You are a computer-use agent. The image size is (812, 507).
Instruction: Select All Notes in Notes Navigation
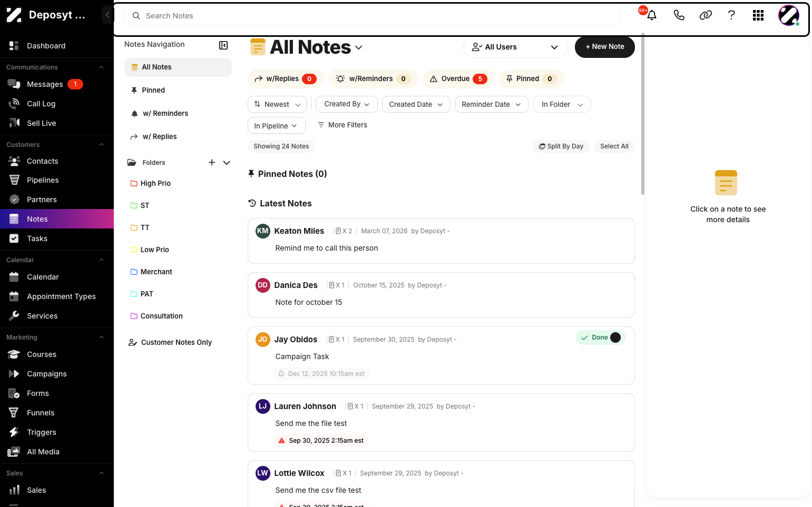click(x=178, y=67)
